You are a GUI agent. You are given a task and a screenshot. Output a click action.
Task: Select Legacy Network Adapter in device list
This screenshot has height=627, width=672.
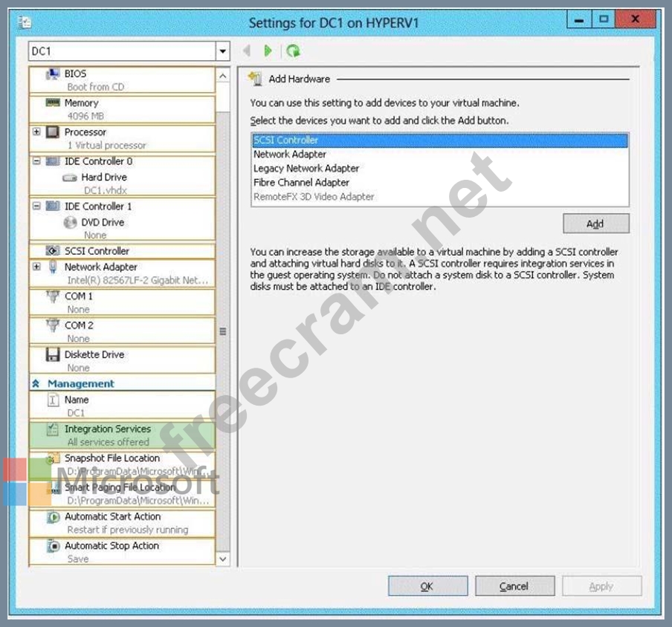point(440,169)
